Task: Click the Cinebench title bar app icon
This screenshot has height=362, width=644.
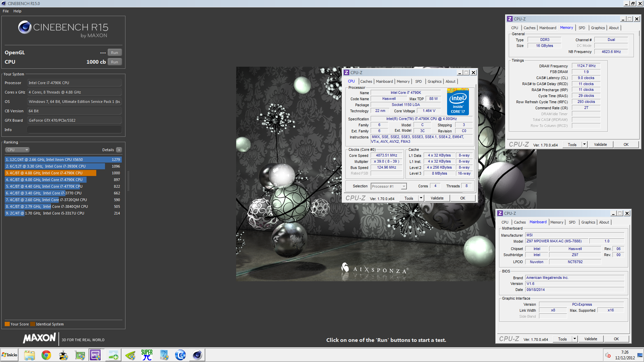Action: 4,3
